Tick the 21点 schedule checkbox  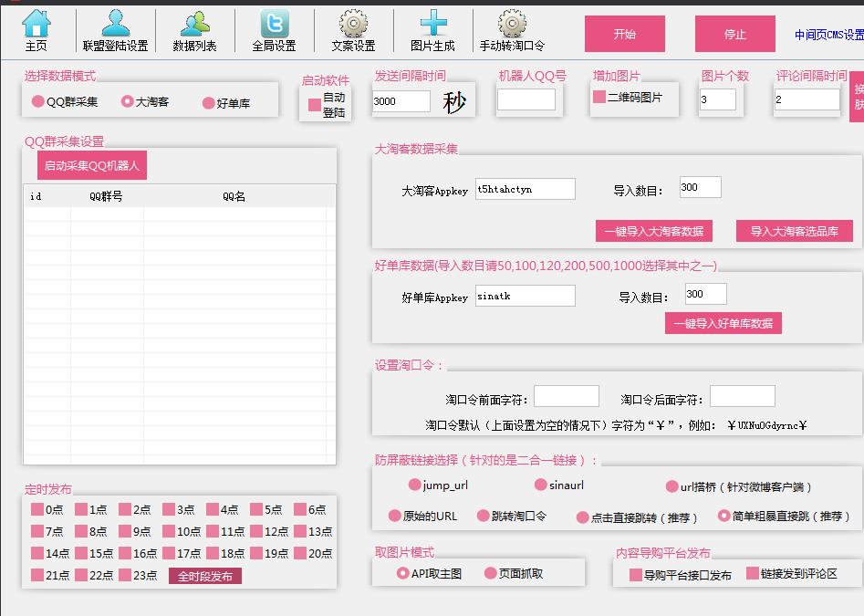[37, 575]
